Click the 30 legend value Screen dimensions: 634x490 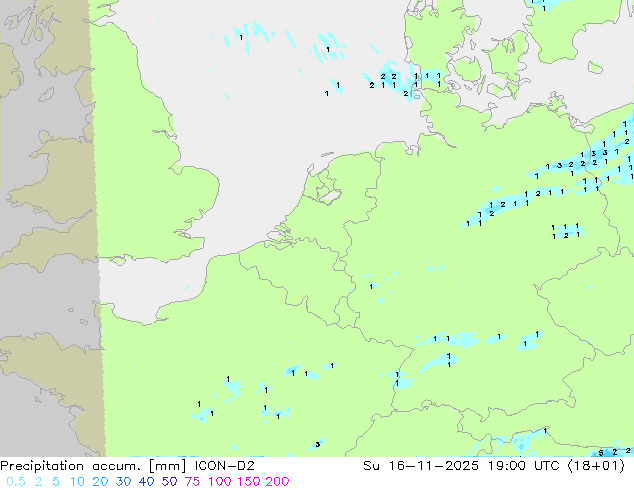(x=123, y=482)
